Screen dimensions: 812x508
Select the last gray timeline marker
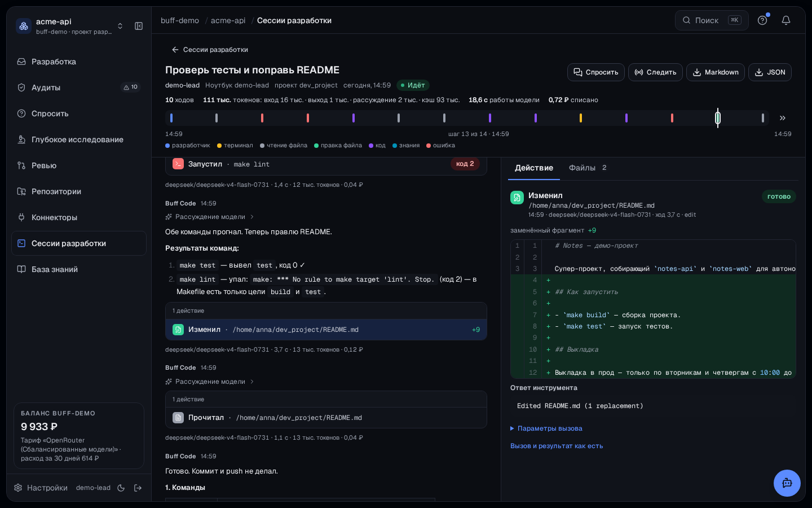point(763,118)
